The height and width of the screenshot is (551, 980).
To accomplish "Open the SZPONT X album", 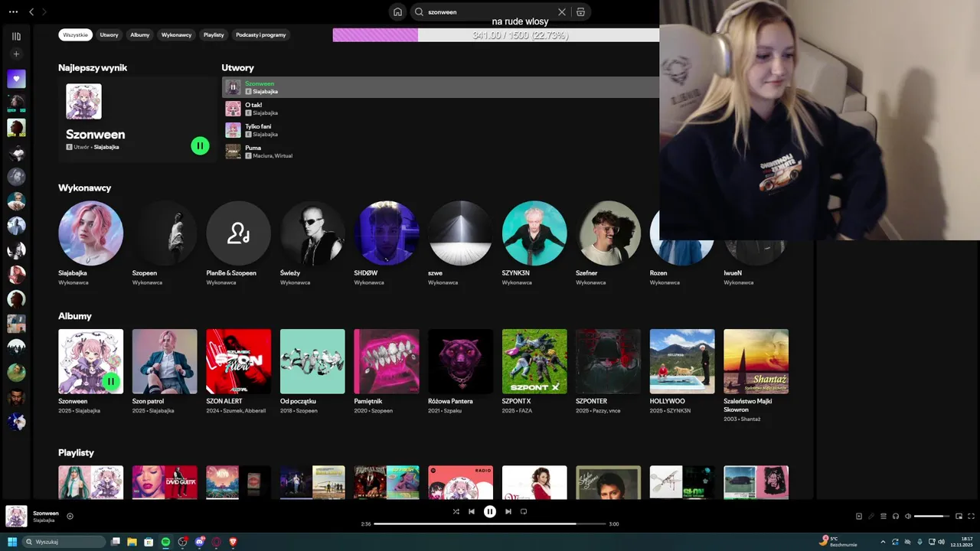I will click(x=534, y=362).
